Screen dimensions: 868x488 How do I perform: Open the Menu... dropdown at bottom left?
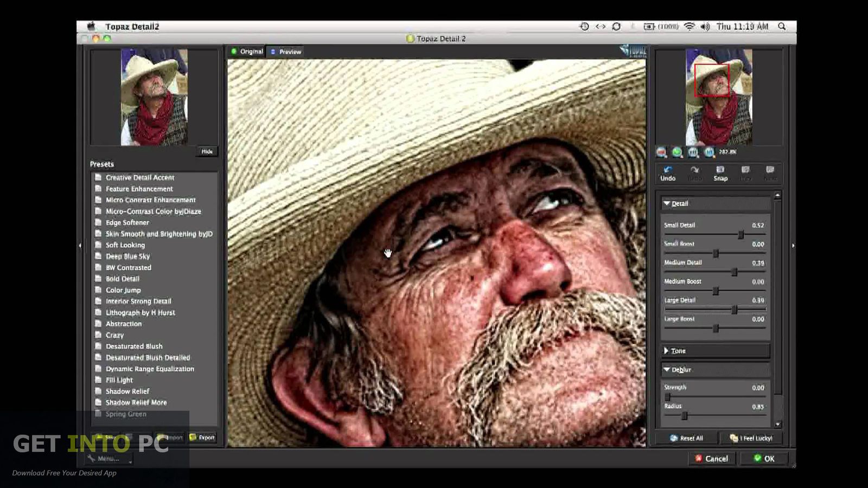pos(108,459)
